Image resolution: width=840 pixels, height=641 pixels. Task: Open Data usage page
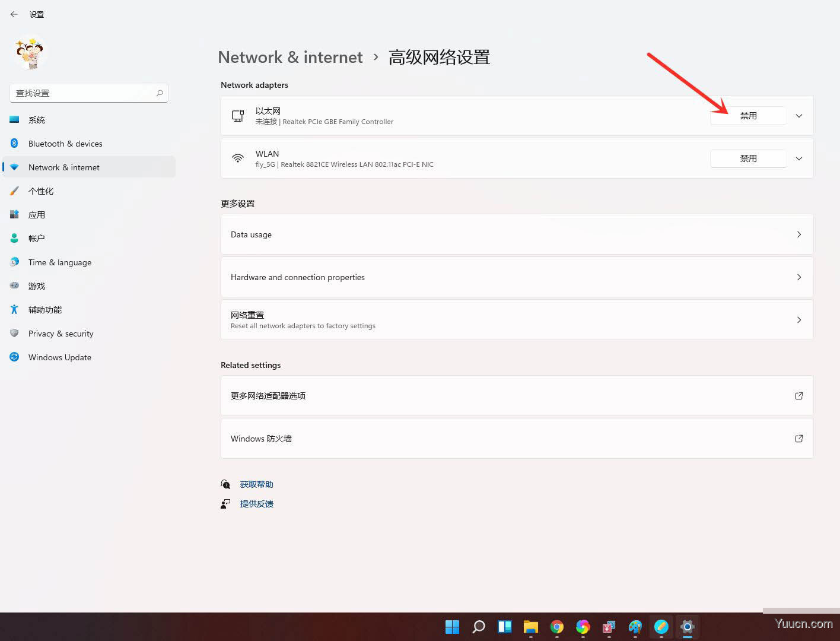517,234
